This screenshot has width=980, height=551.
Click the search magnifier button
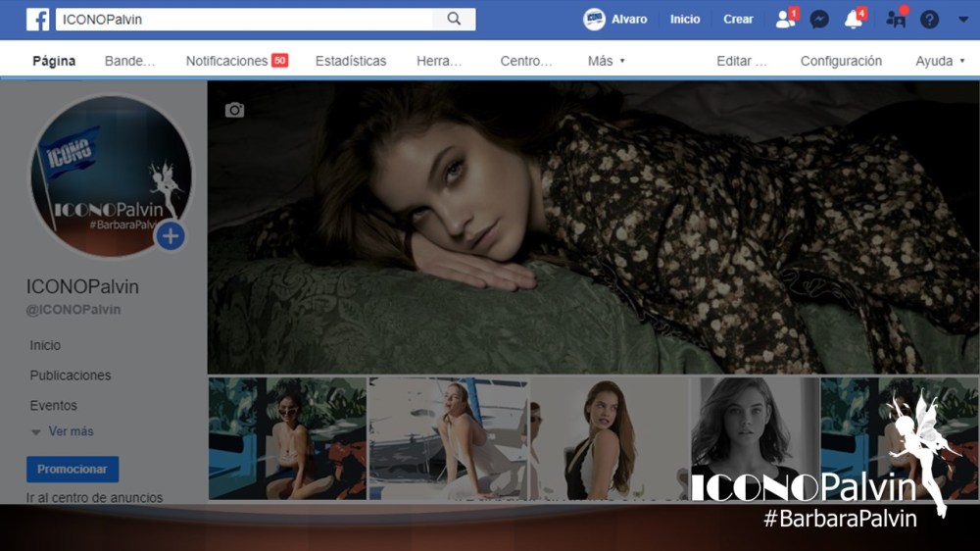point(455,20)
